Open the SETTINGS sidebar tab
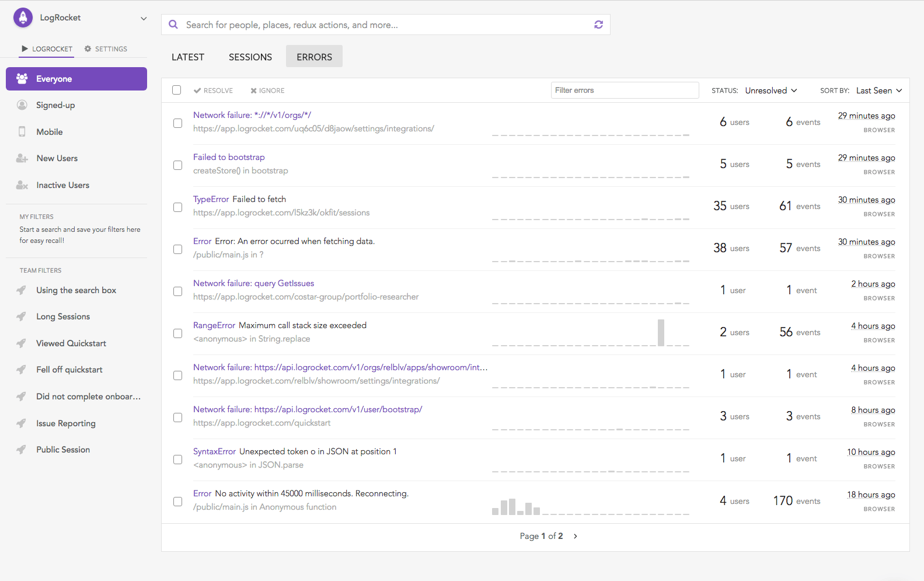924x581 pixels. pyautogui.click(x=106, y=49)
